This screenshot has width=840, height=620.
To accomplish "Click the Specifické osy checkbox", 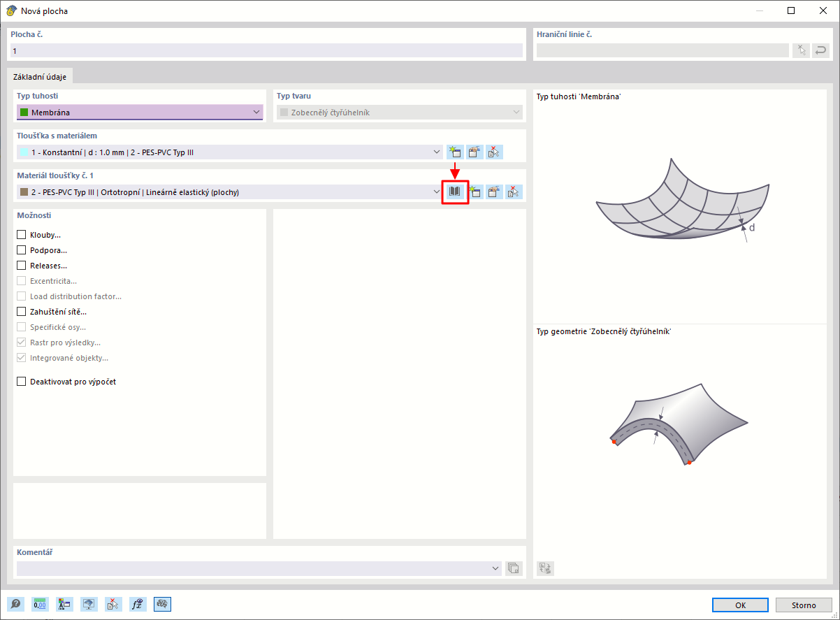I will [x=22, y=327].
